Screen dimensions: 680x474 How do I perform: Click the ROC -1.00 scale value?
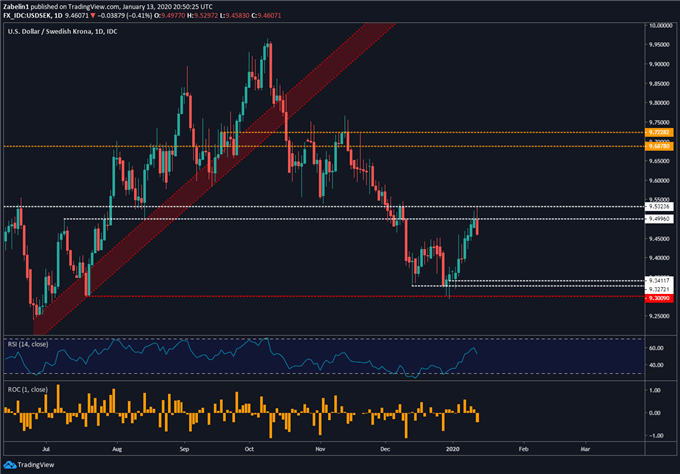click(x=654, y=435)
